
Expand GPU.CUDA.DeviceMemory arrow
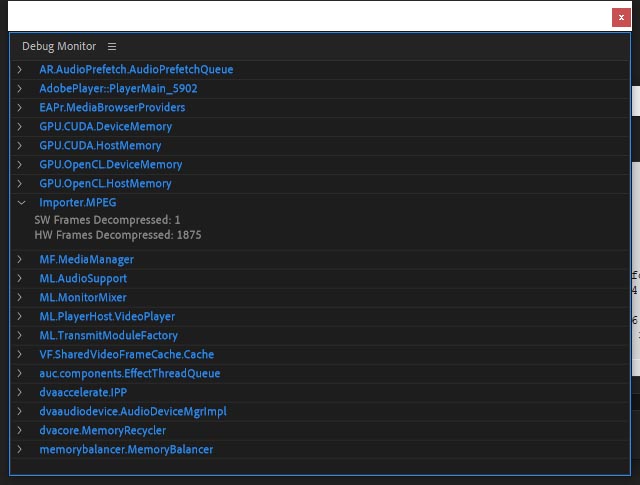pyautogui.click(x=19, y=127)
